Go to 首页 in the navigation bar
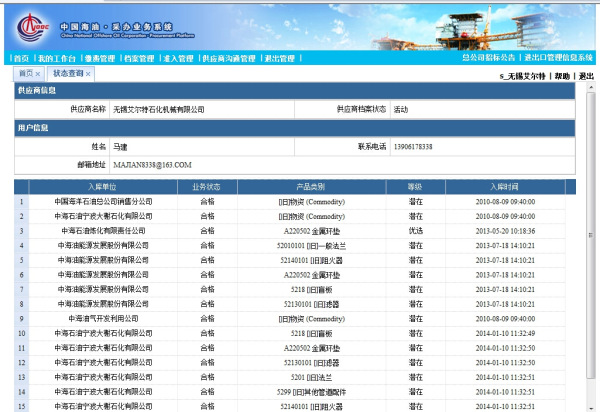This screenshot has height=412, width=600. [x=20, y=59]
